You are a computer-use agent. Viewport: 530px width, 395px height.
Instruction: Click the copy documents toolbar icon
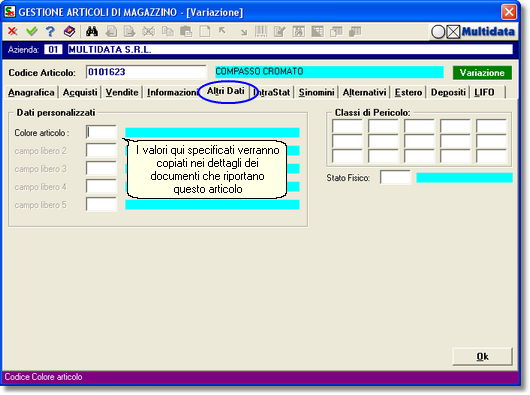pos(167,32)
